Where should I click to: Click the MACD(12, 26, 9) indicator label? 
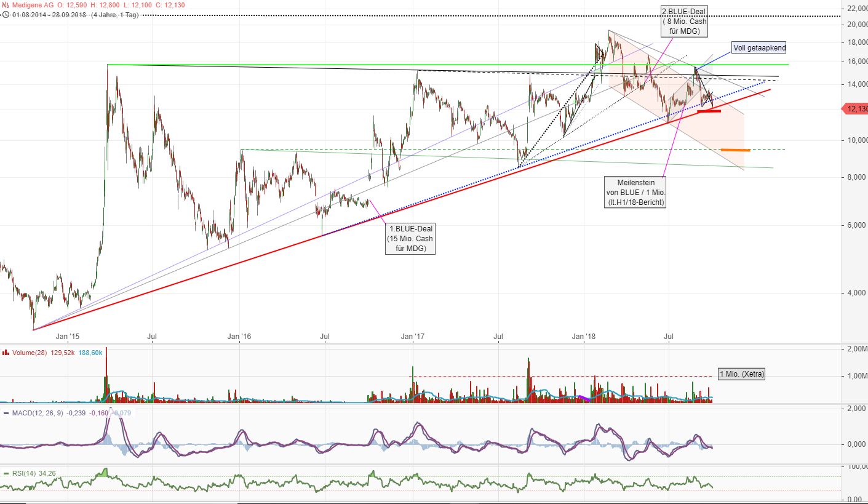[x=37, y=412]
